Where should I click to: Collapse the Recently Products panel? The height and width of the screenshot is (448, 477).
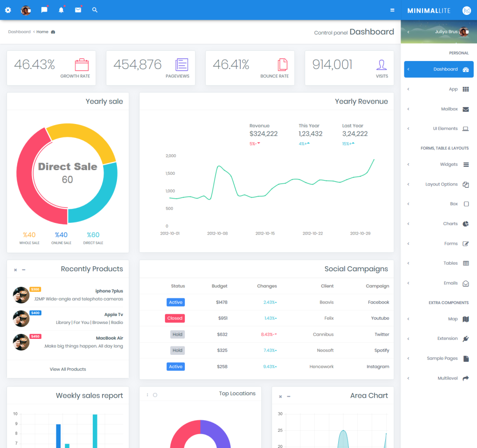tap(24, 270)
